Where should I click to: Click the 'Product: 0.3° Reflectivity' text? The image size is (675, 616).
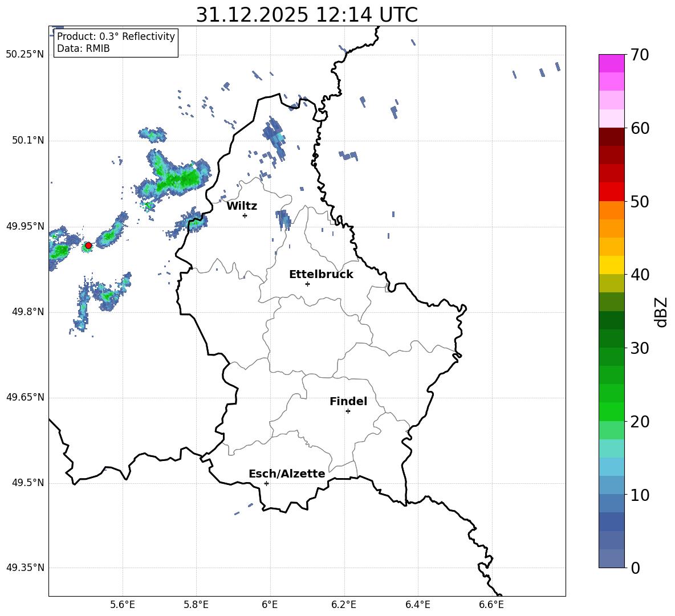[x=116, y=36]
